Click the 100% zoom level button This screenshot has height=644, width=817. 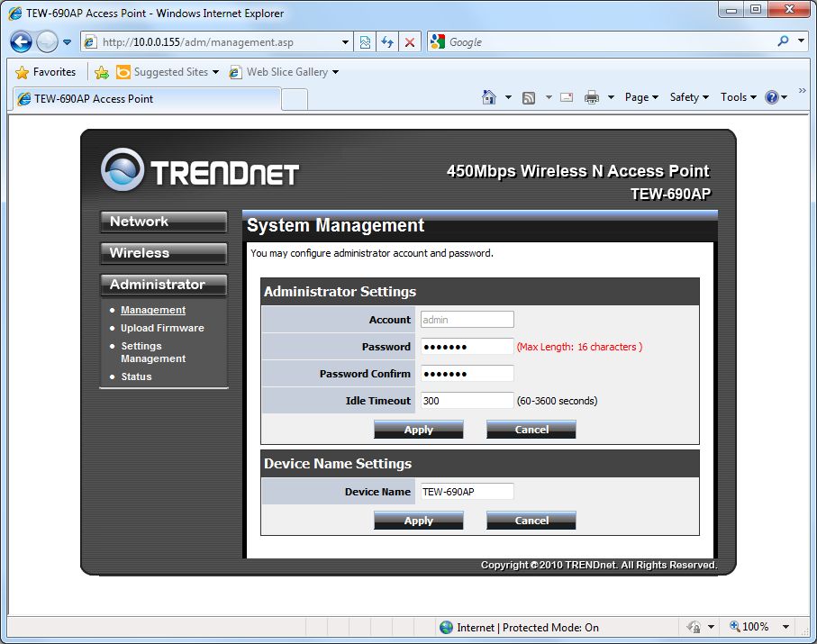click(749, 627)
